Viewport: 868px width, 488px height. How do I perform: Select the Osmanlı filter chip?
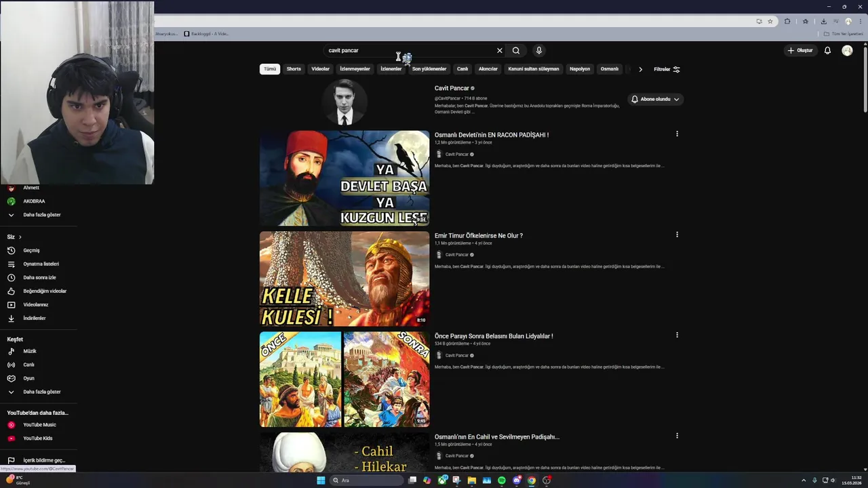click(x=610, y=69)
